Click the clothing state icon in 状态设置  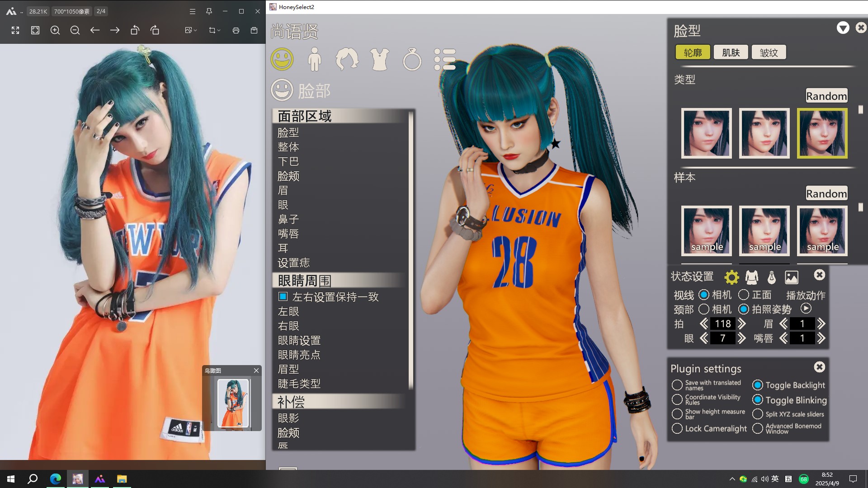point(752,277)
